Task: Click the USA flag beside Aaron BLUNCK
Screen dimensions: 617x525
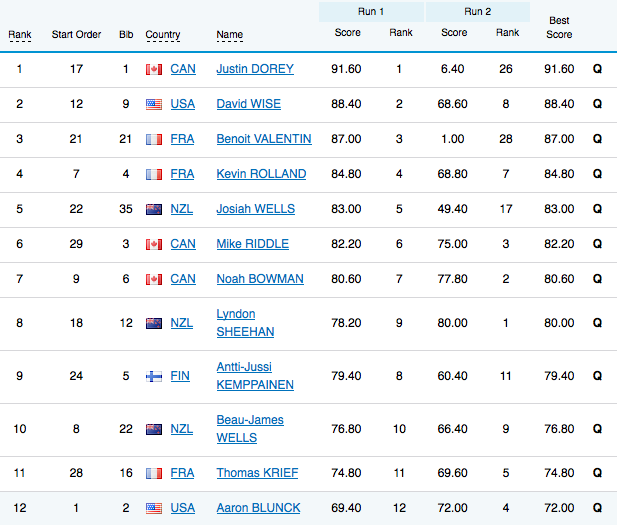Action: [154, 508]
